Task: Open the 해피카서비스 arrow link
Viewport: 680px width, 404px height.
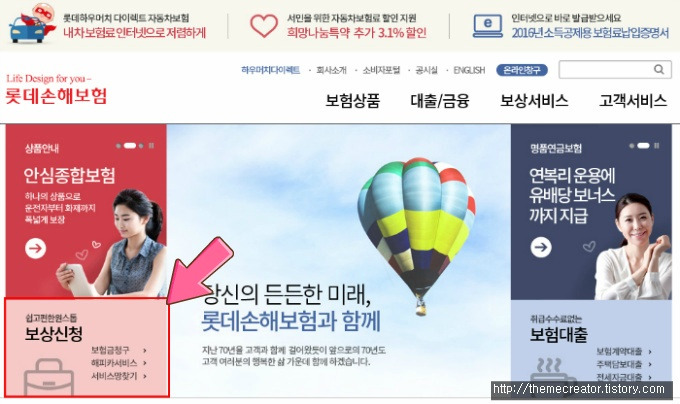Action: 119,363
